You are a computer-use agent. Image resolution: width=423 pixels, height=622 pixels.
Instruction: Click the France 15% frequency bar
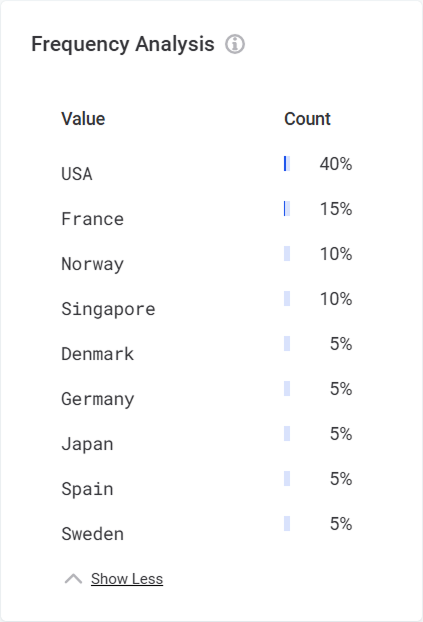287,209
